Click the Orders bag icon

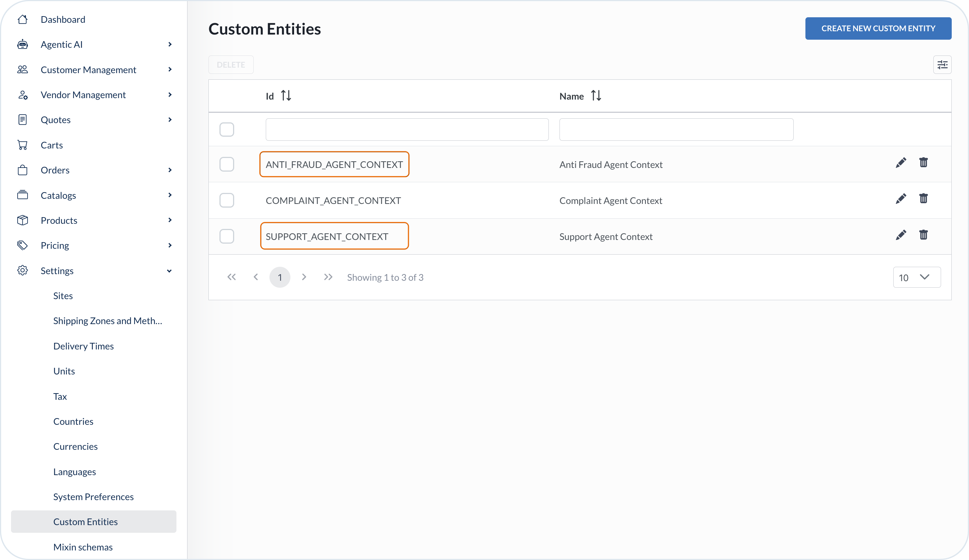(x=23, y=170)
